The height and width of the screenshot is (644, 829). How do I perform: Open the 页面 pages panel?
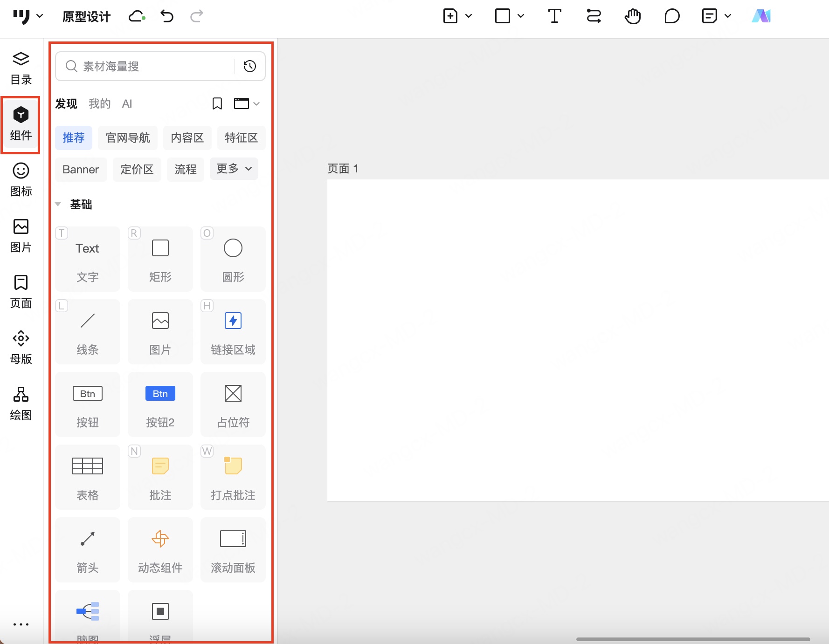click(x=21, y=292)
